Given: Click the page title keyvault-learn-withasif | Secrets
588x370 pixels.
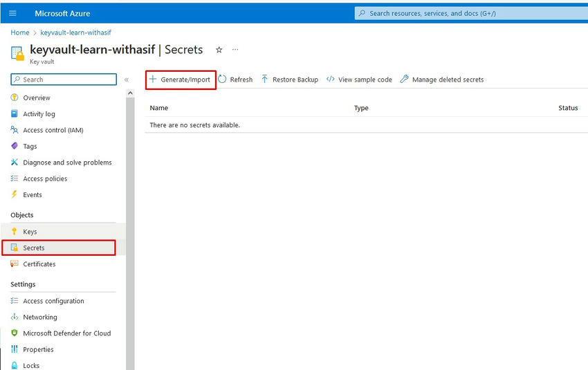Looking at the screenshot, I should 116,50.
